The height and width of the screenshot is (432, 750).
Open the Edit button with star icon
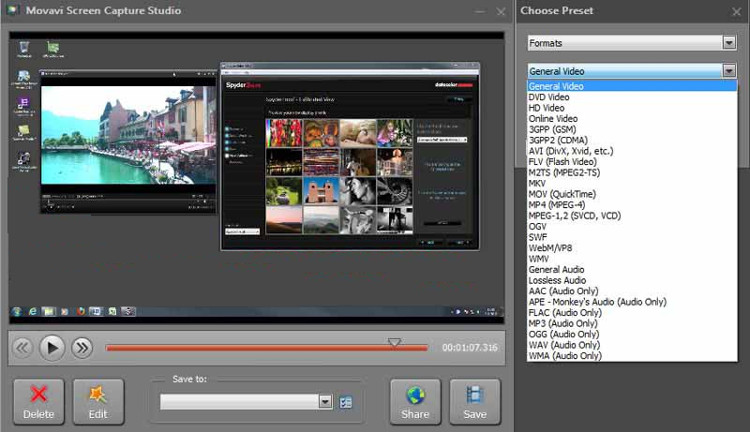[98, 402]
